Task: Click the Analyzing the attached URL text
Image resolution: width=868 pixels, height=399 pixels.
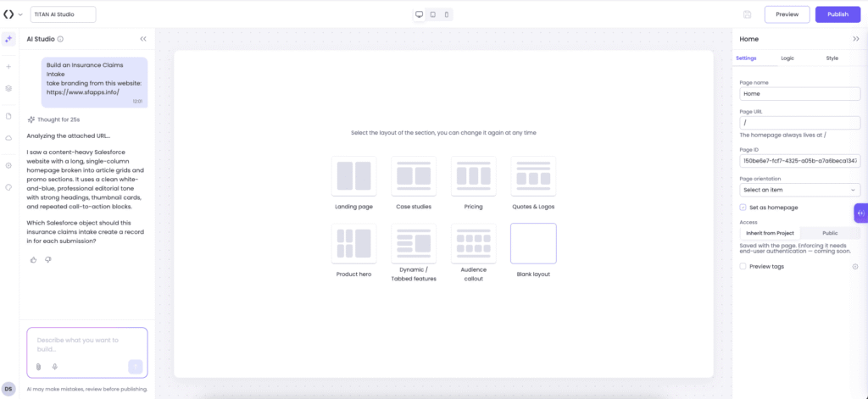Action: pyautogui.click(x=69, y=136)
